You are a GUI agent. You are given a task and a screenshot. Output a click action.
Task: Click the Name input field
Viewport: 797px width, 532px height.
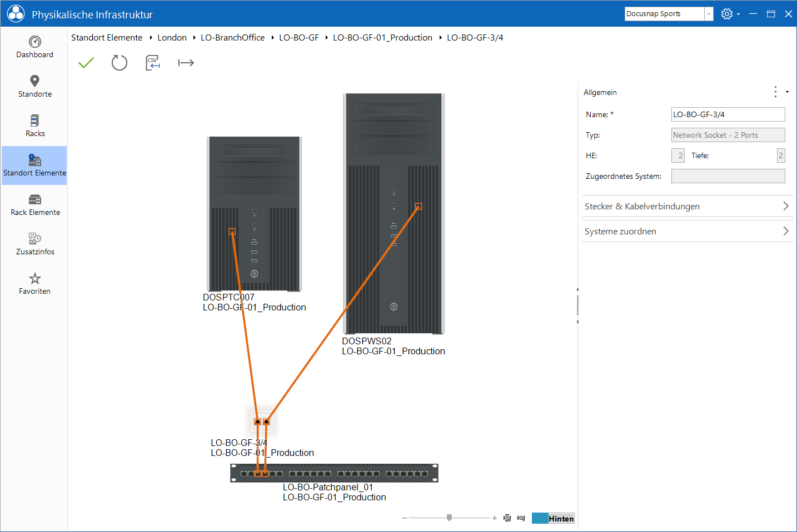pos(728,114)
